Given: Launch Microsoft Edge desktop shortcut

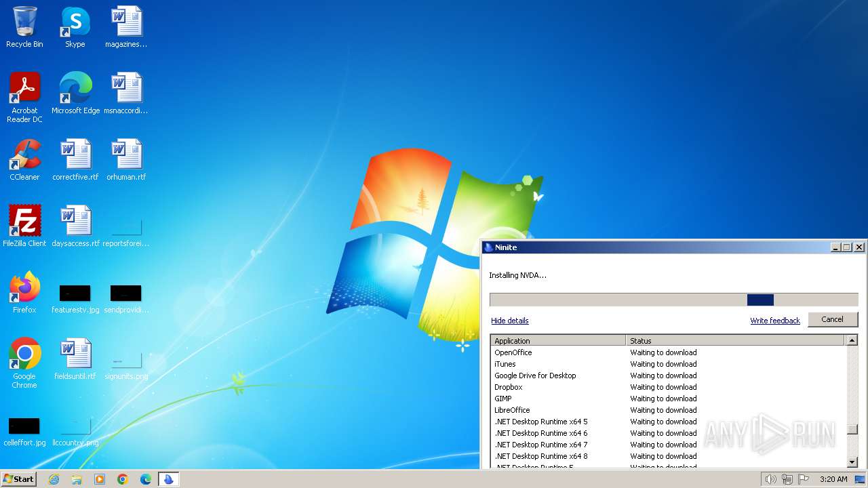Looking at the screenshot, I should [x=75, y=93].
